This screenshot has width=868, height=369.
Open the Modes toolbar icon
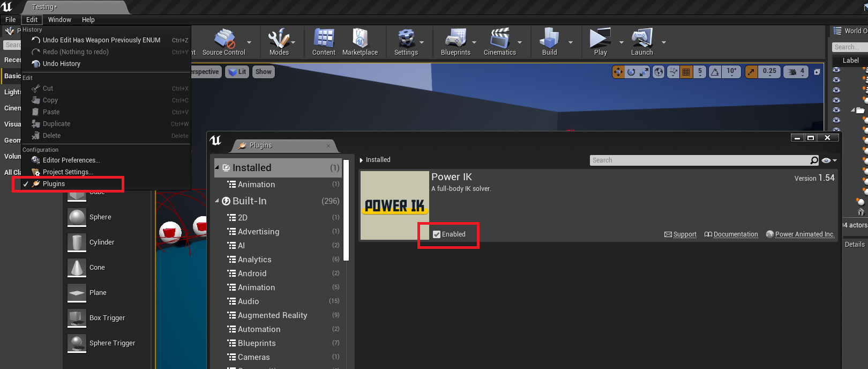(x=279, y=42)
